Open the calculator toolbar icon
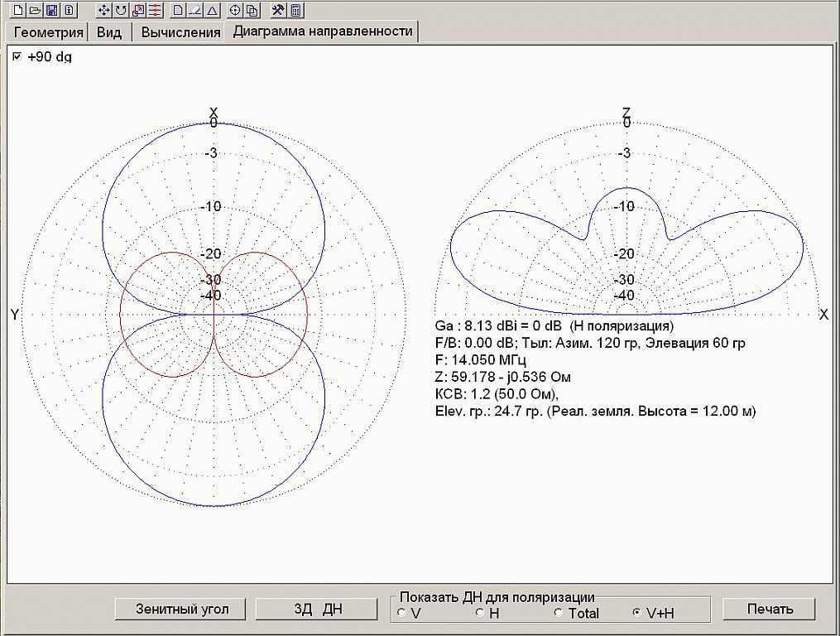This screenshot has height=636, width=840. (295, 10)
